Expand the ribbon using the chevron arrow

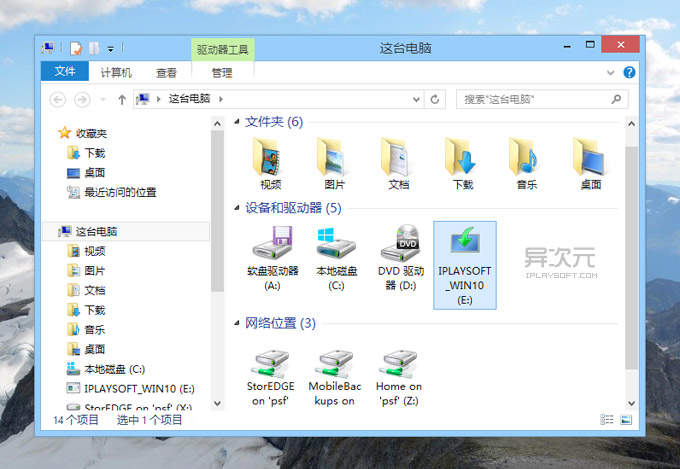(x=612, y=72)
